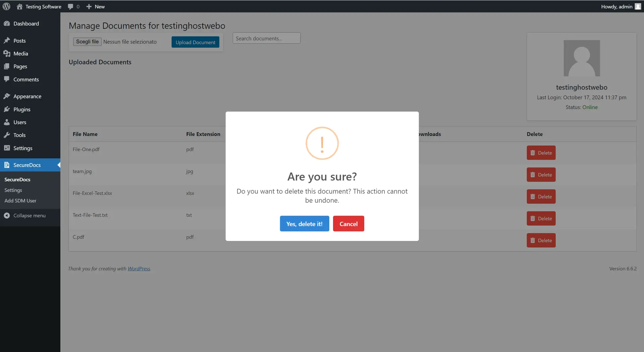Screen dimensions: 644x352
Task: Open Media library icon in sidebar
Action: [x=7, y=54]
